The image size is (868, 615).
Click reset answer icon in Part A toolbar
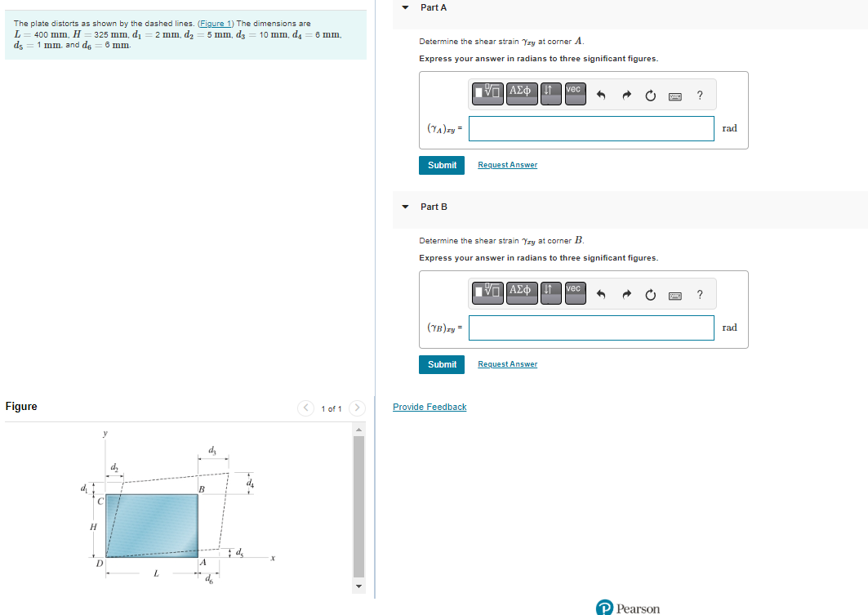pos(650,94)
